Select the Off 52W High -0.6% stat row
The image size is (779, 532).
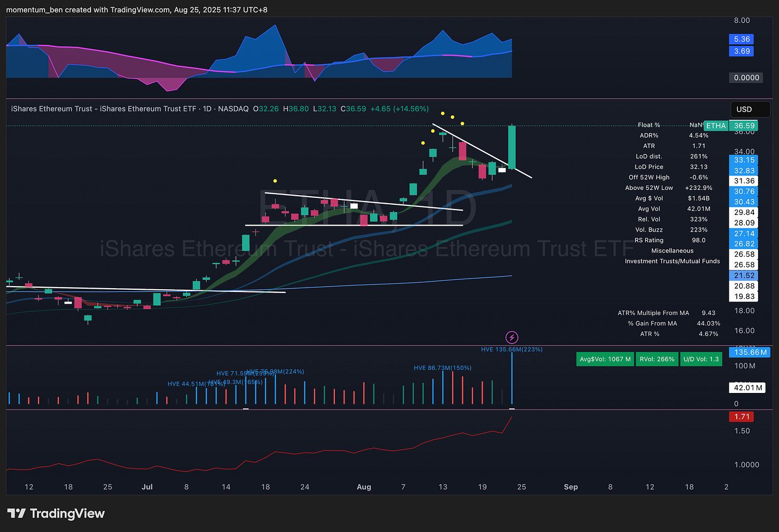[668, 178]
